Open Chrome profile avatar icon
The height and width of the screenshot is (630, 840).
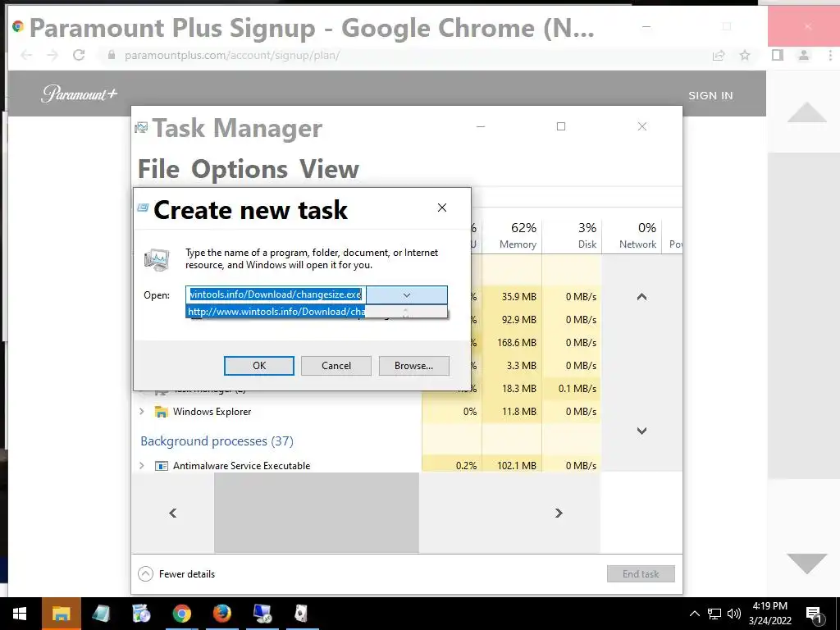pyautogui.click(x=804, y=55)
